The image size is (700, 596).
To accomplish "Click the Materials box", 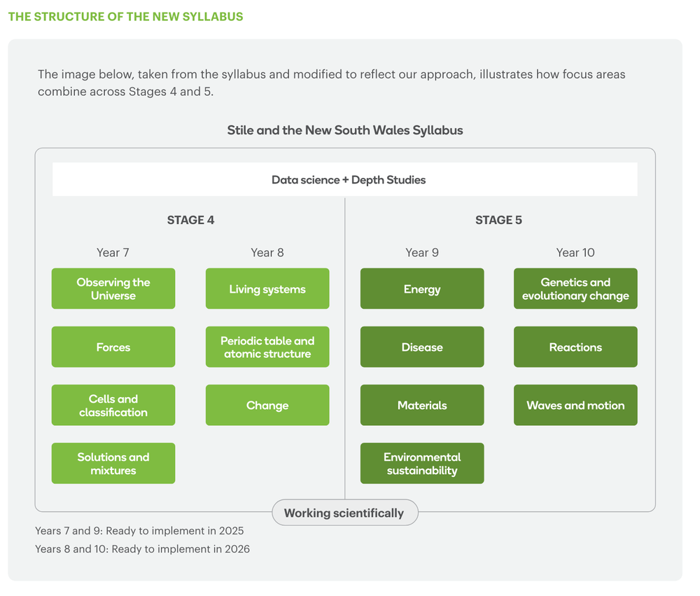I will coord(422,405).
